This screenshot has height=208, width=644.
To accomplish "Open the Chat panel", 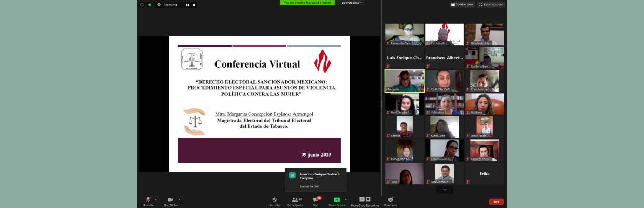I will 315,200.
